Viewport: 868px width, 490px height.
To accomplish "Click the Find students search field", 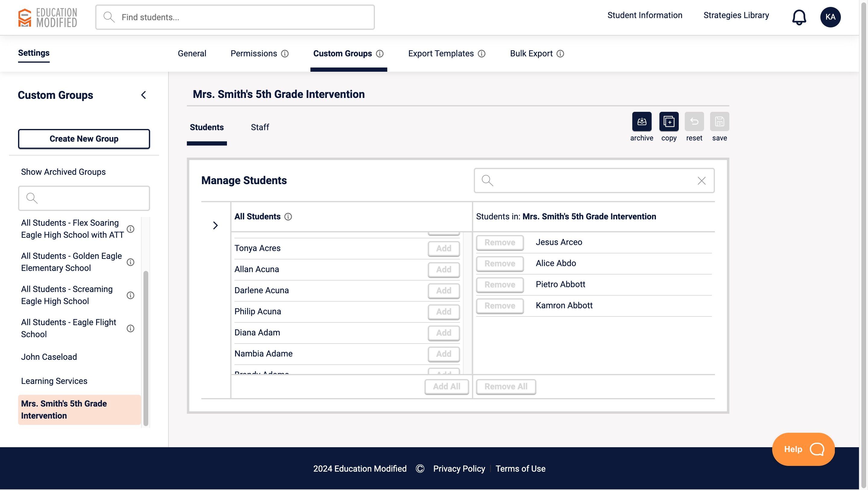I will [x=235, y=17].
